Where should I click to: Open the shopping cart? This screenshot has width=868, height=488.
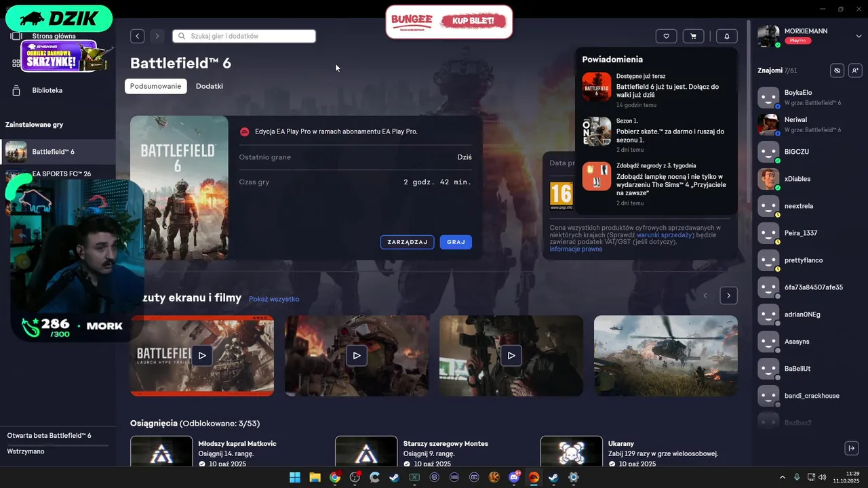pos(693,36)
